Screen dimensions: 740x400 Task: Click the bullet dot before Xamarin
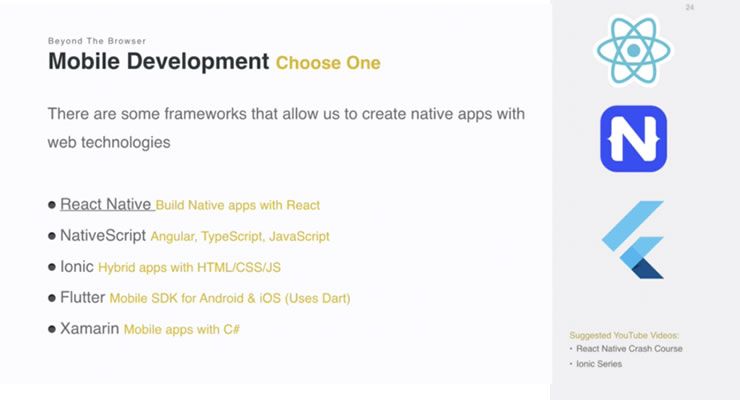pyautogui.click(x=52, y=327)
